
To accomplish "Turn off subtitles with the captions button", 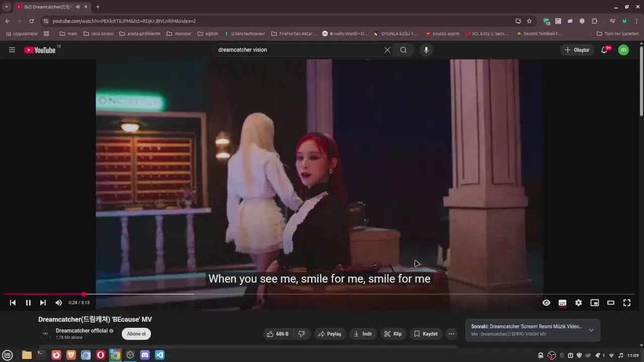I will [x=562, y=303].
